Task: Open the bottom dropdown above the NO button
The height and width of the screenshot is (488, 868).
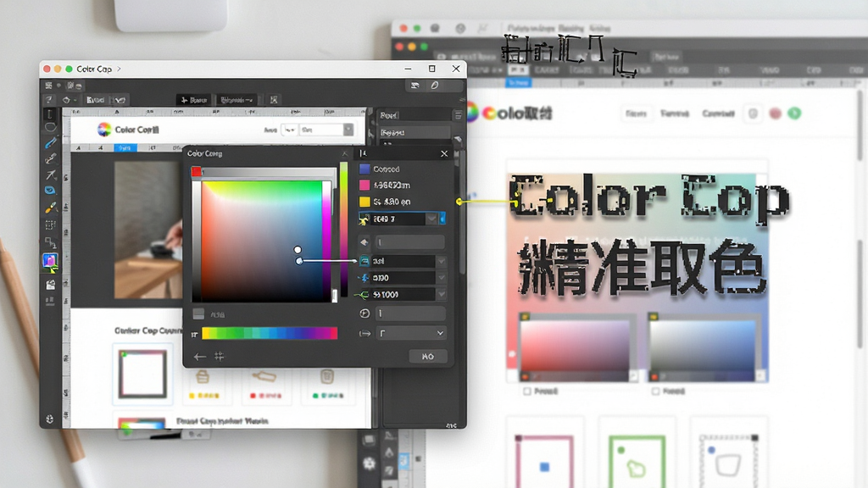Action: click(411, 333)
